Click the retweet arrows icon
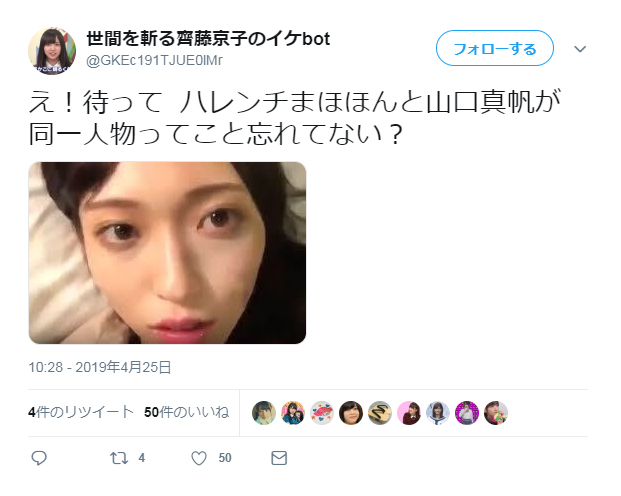 [119, 458]
